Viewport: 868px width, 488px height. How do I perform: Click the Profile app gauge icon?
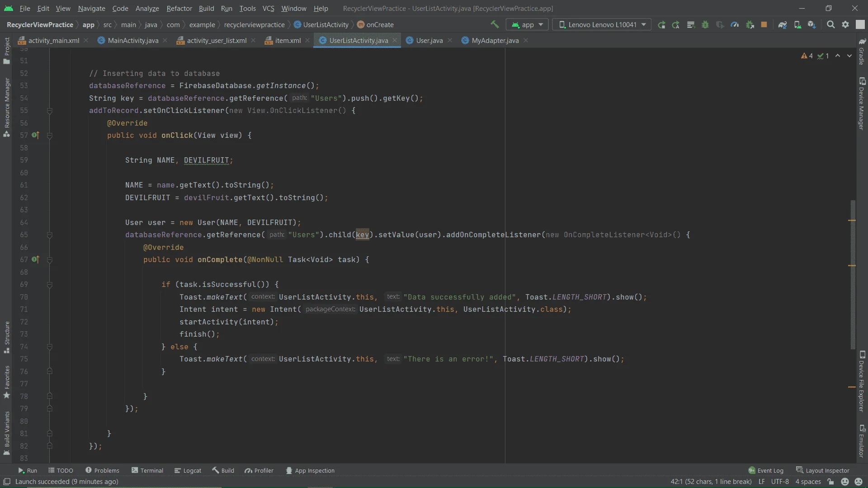point(735,24)
